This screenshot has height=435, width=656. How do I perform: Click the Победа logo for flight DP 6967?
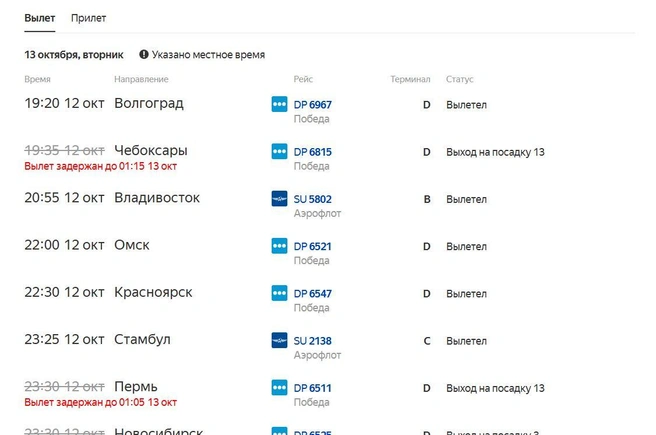[x=279, y=104]
